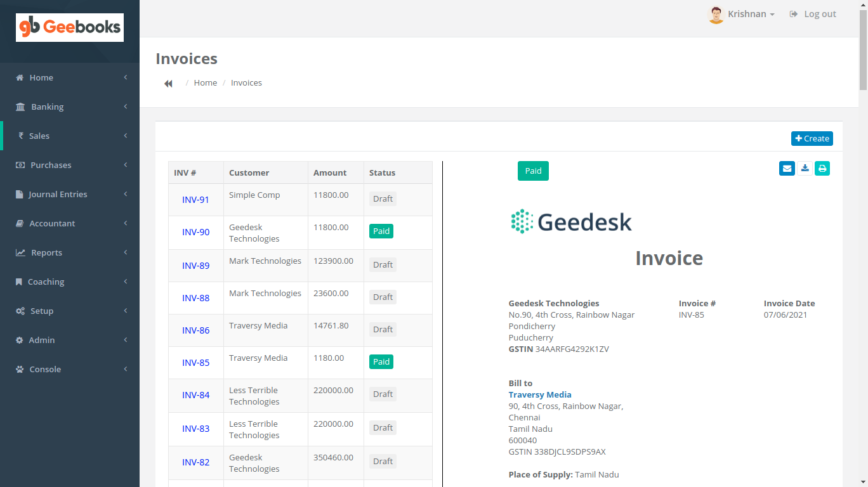Click the Accountant sidebar icon

19,223
